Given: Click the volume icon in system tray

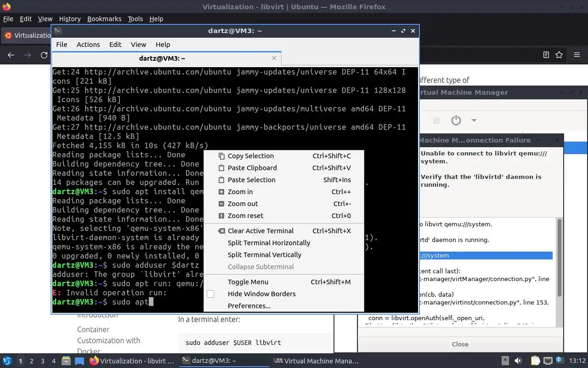Looking at the screenshot, I should [518, 361].
